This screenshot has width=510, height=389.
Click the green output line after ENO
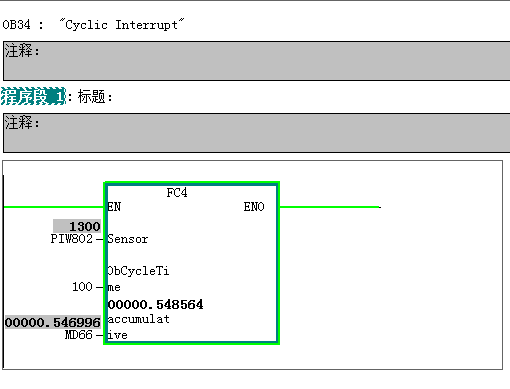point(330,207)
